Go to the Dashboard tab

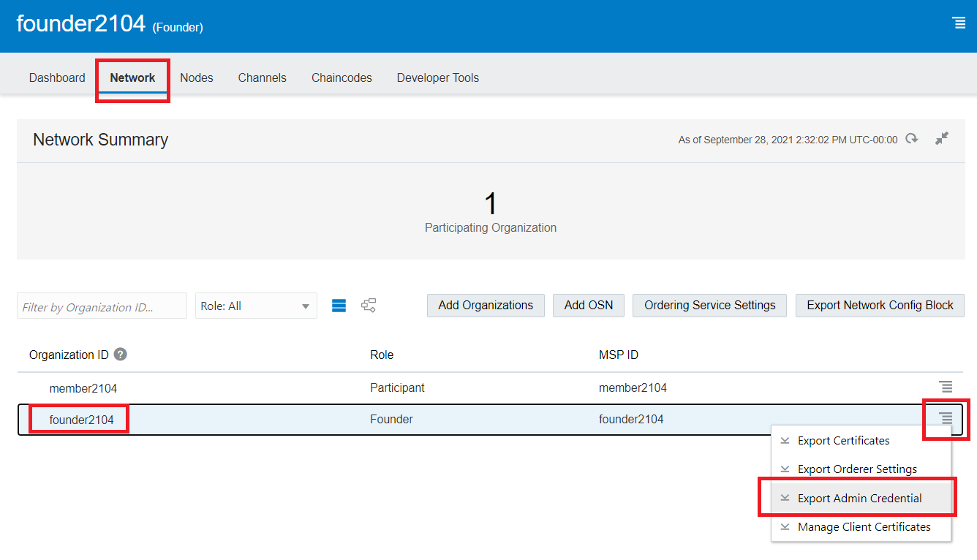pos(57,77)
